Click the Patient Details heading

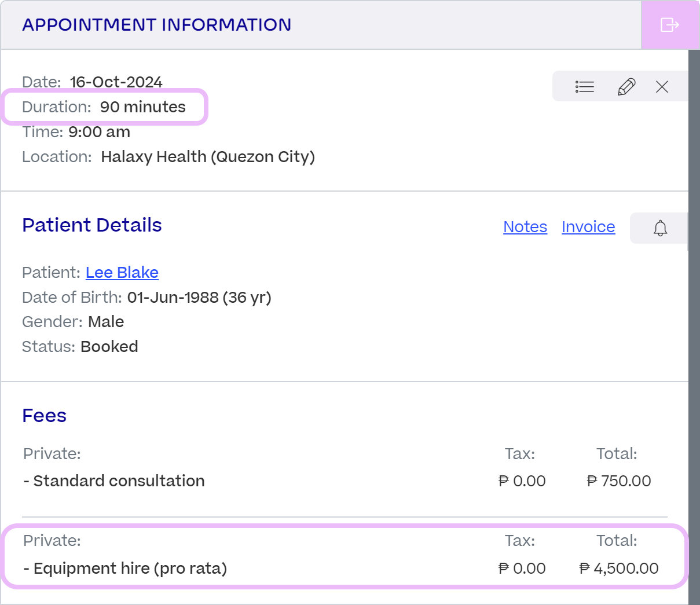(x=92, y=225)
